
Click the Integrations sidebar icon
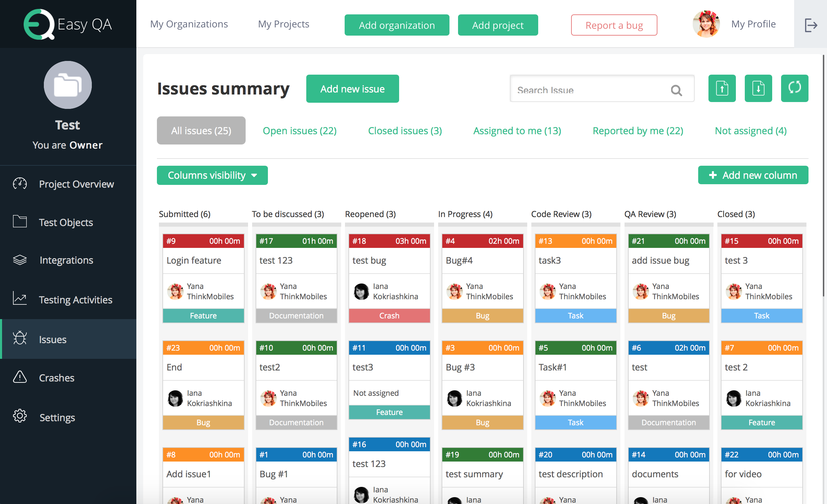click(20, 260)
